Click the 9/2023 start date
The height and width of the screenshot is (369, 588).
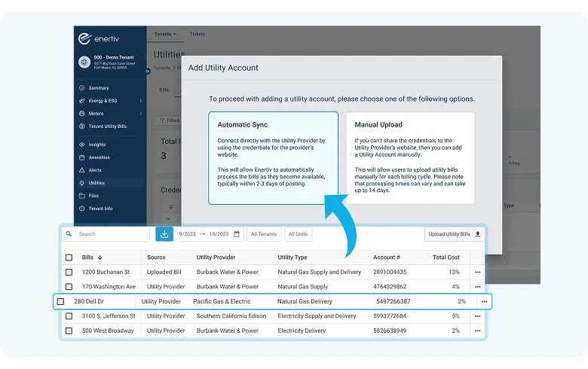click(187, 233)
